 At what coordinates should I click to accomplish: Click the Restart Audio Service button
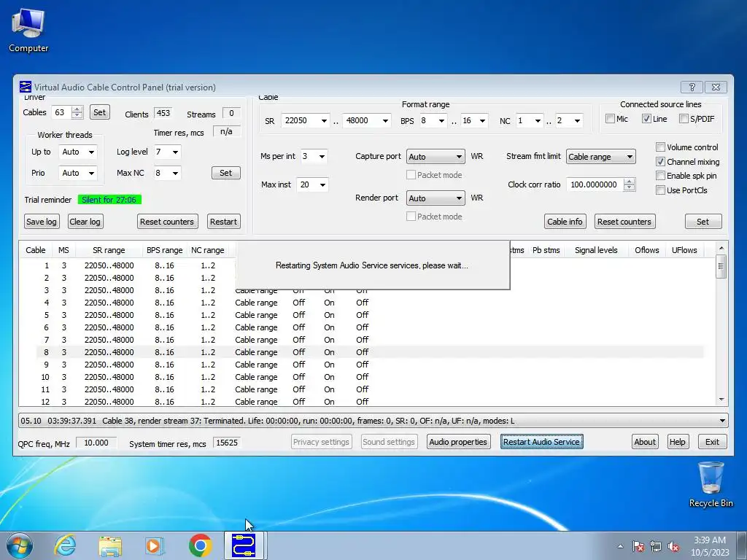542,442
